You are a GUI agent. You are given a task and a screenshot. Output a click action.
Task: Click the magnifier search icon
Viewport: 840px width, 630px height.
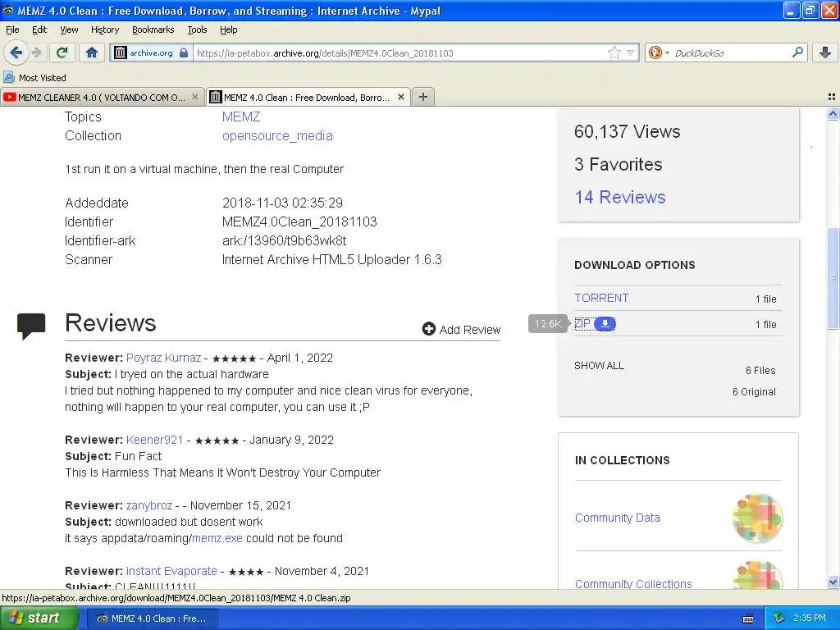[x=797, y=52]
